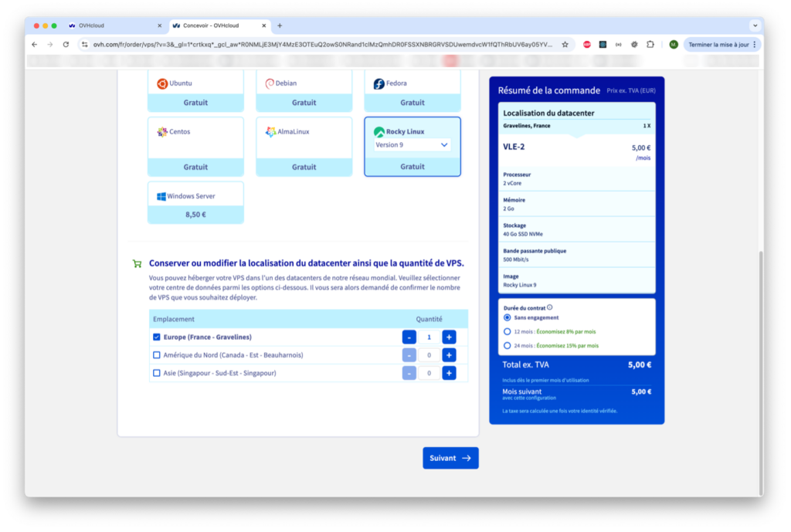The image size is (791, 532).
Task: Go back with the browser back arrow
Action: pyautogui.click(x=34, y=44)
